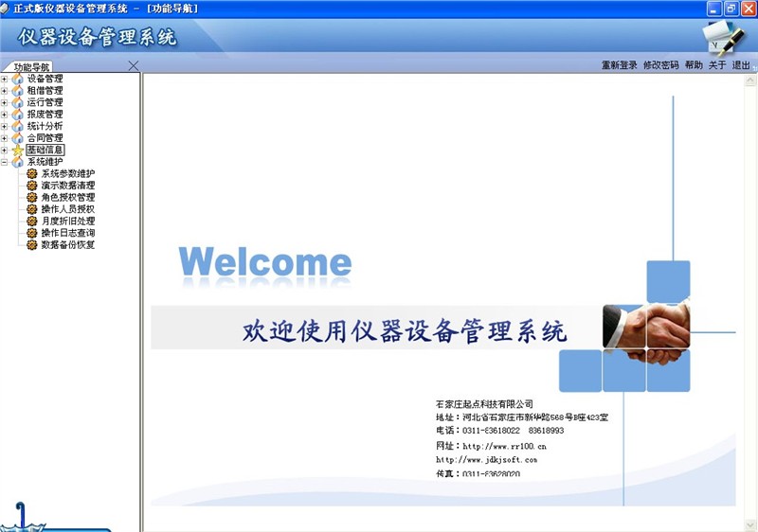Image resolution: width=758 pixels, height=532 pixels.
Task: Click 重新登录 to log in again
Action: point(619,65)
